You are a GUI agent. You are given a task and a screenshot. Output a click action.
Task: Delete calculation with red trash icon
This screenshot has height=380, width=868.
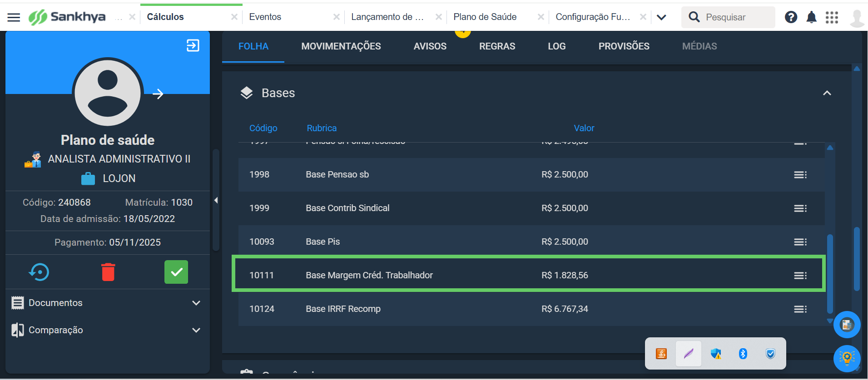[108, 272]
